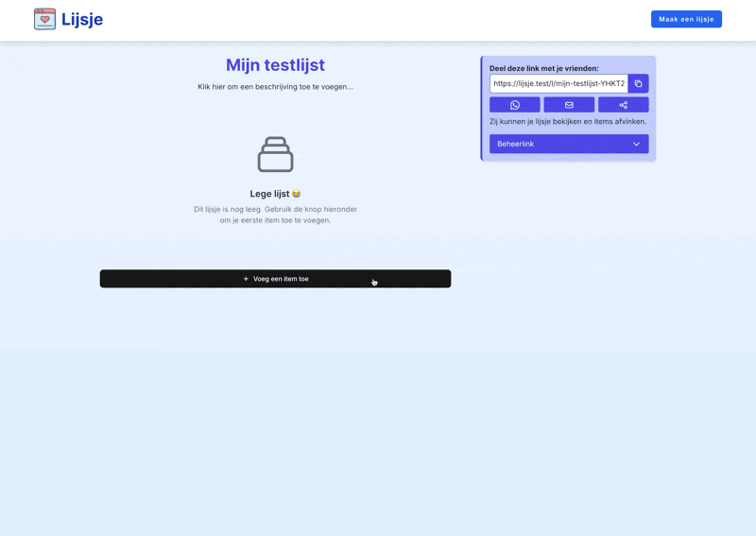Click the 'Zij kunnen je lijsje bekijken' text
The width and height of the screenshot is (756, 536).
coord(568,122)
